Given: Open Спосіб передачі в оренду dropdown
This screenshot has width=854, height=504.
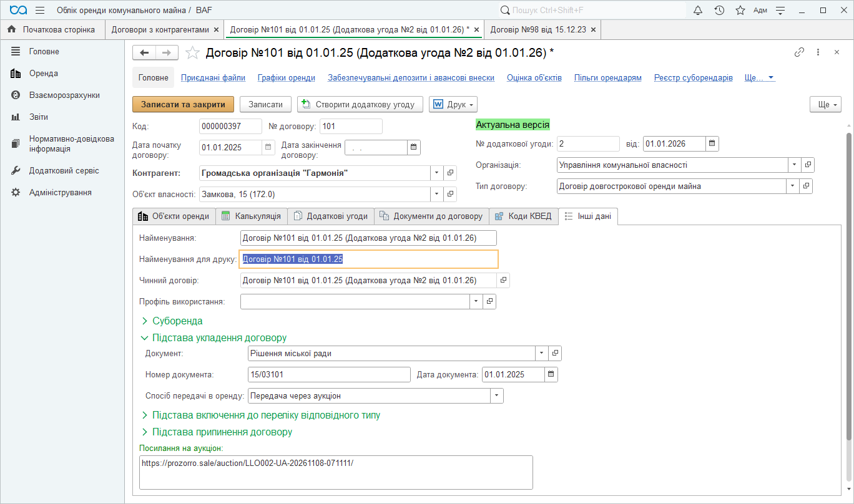Looking at the screenshot, I should [497, 395].
